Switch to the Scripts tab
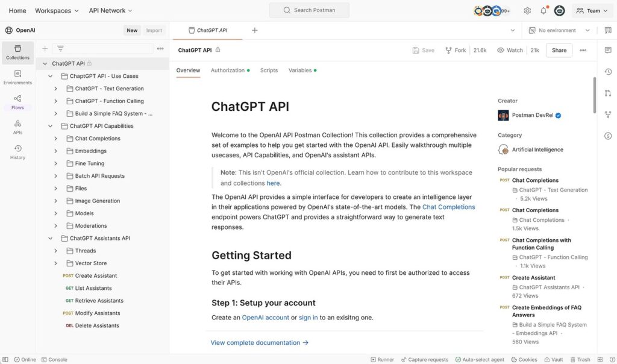Image resolution: width=617 pixels, height=364 pixels. (269, 71)
